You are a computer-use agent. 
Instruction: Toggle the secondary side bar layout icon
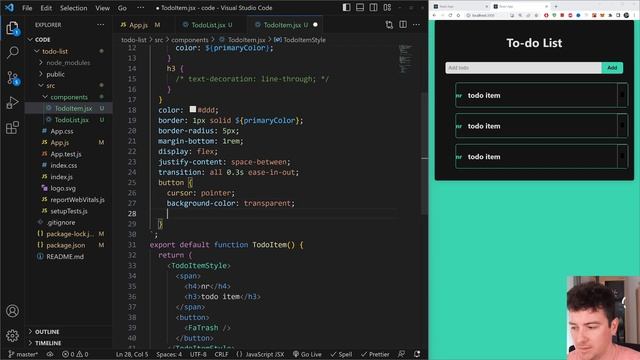373,7
